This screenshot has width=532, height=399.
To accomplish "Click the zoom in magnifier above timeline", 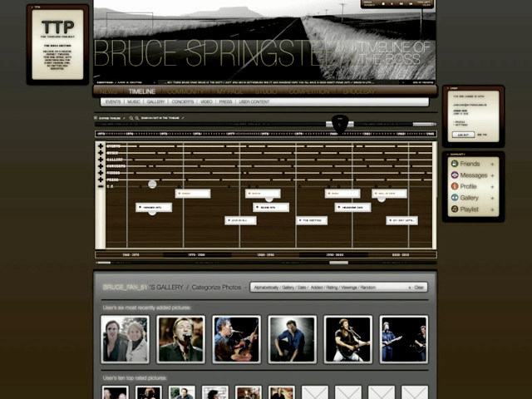I will [x=131, y=118].
